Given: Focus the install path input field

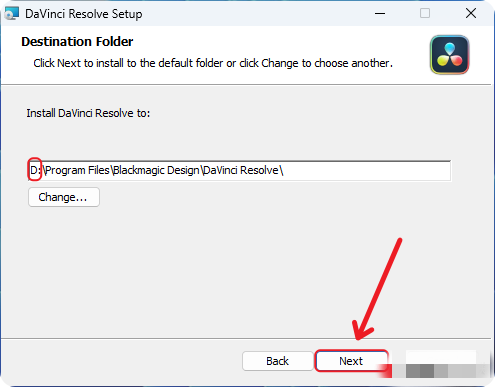Looking at the screenshot, I should tap(239, 171).
